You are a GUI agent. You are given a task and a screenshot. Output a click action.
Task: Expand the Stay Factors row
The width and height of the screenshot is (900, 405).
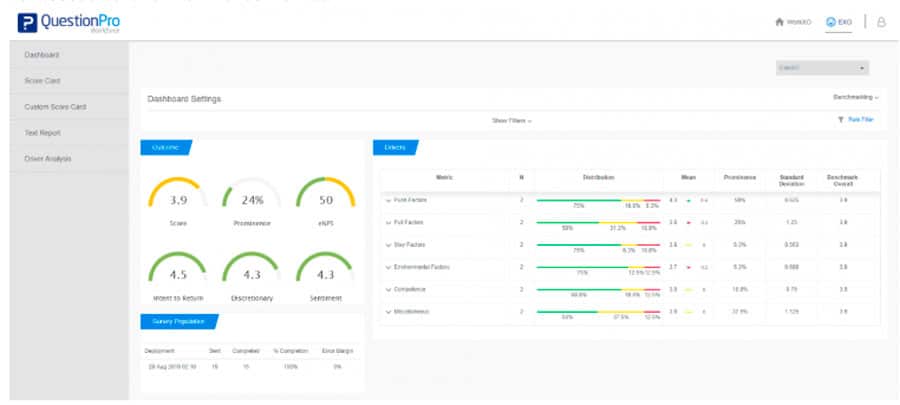[x=388, y=245]
